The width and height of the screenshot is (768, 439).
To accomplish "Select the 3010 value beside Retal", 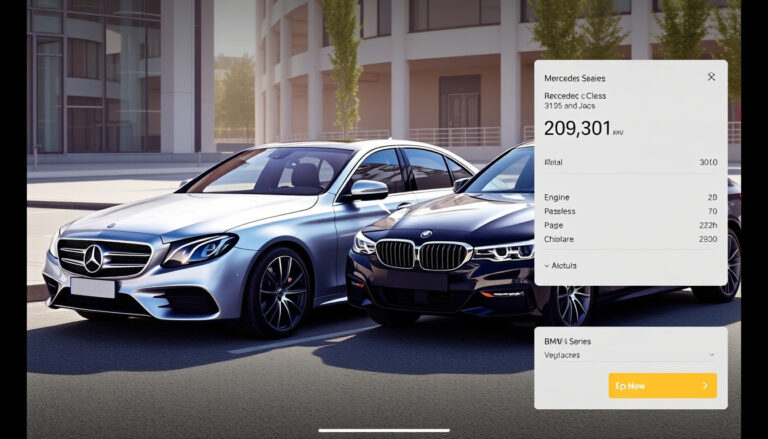I will tap(708, 162).
